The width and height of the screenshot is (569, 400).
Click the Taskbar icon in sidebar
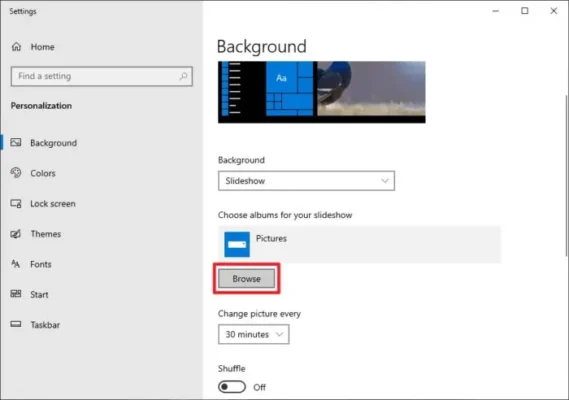click(x=16, y=324)
